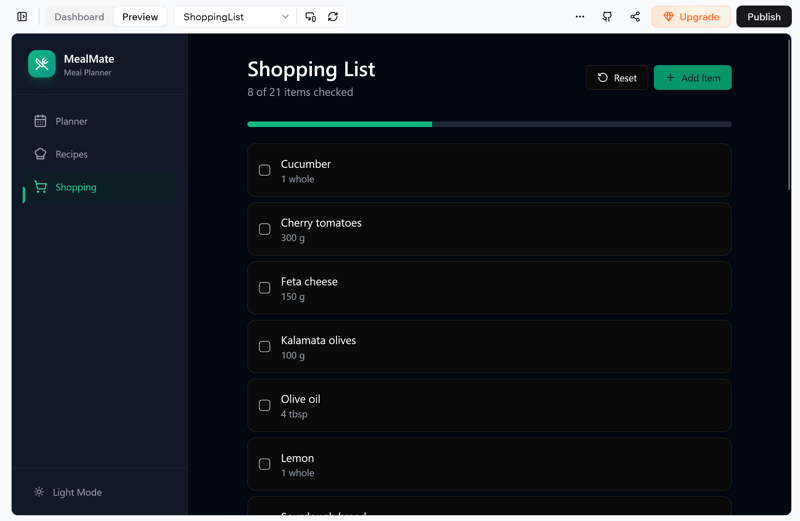Open Planner in the sidebar

click(71, 121)
